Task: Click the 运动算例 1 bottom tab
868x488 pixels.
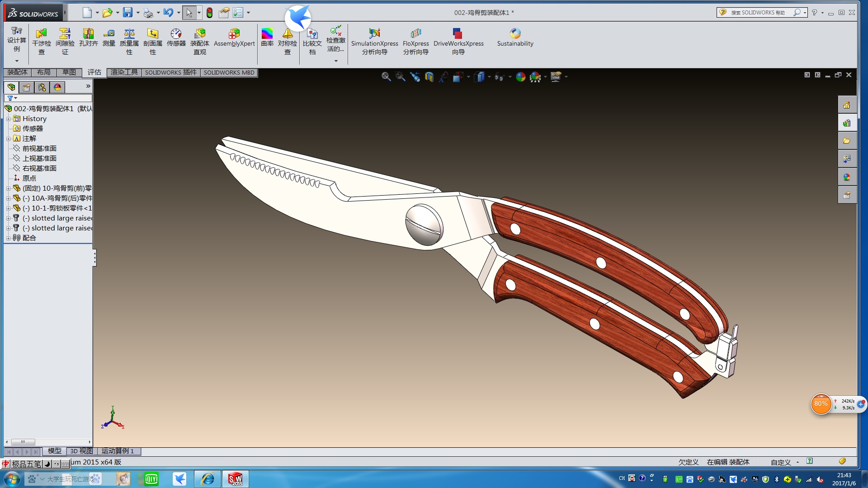Action: coord(118,451)
